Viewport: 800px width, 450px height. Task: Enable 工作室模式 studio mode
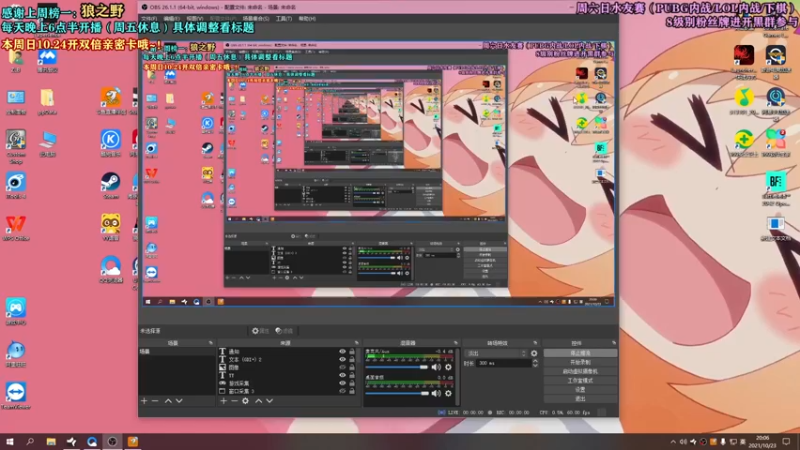click(x=580, y=381)
